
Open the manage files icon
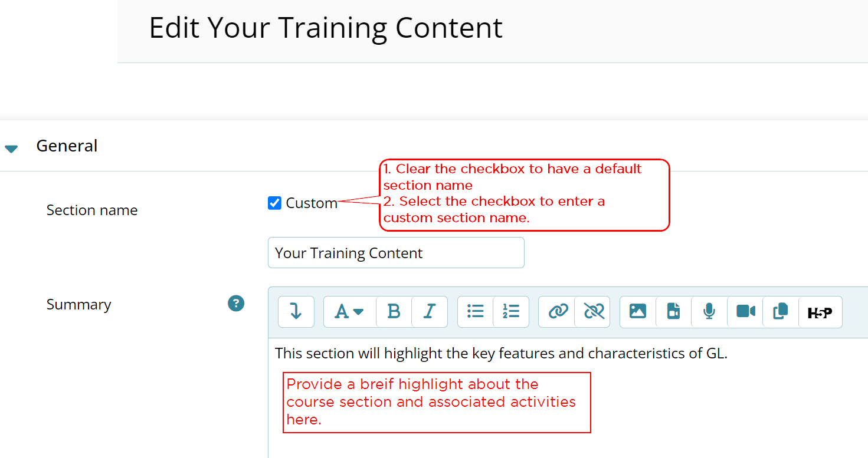click(x=781, y=311)
